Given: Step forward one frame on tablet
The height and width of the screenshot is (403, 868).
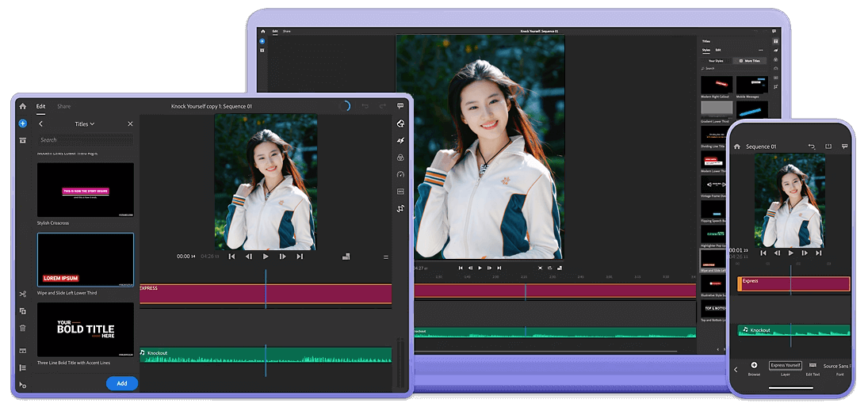Looking at the screenshot, I should coord(282,257).
